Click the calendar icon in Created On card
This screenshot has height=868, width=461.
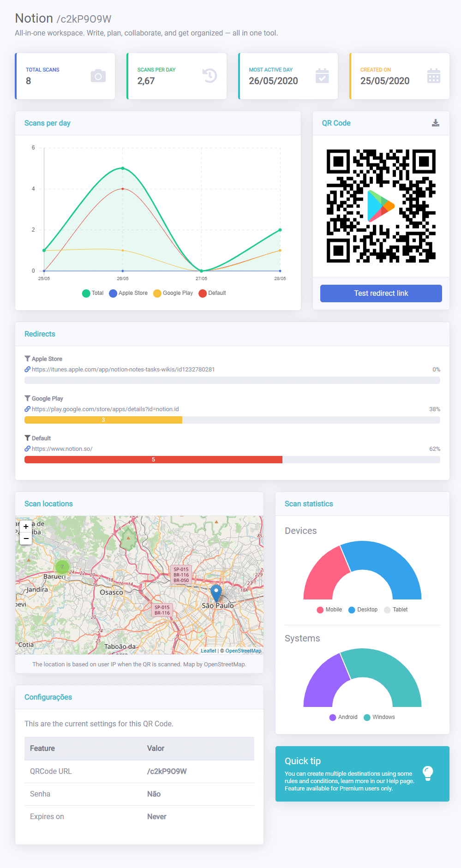[434, 76]
